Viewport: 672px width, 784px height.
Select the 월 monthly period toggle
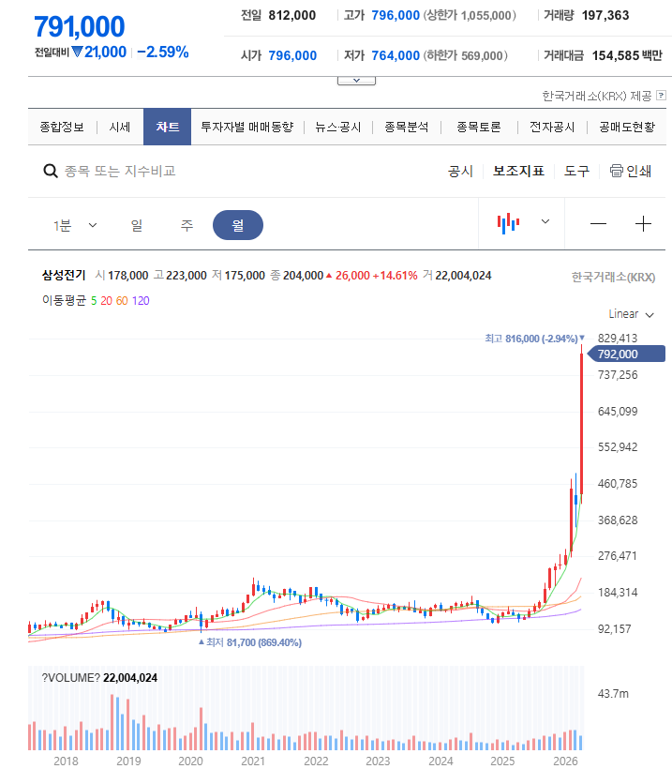pyautogui.click(x=238, y=225)
